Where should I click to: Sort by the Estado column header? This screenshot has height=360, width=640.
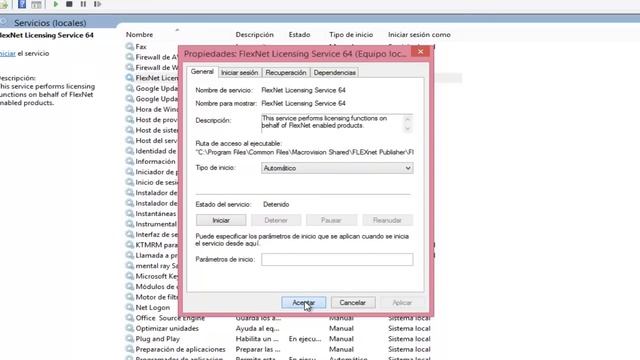coord(299,35)
